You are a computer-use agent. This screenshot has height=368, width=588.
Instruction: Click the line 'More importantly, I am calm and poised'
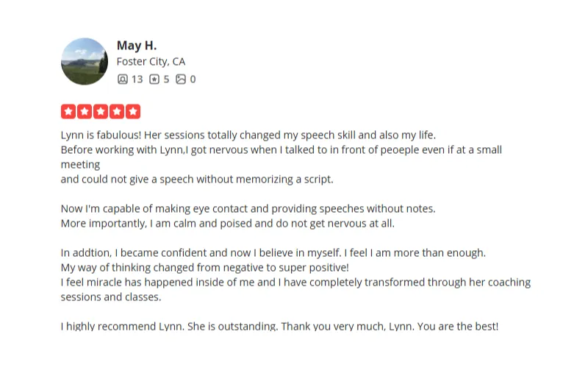point(228,224)
